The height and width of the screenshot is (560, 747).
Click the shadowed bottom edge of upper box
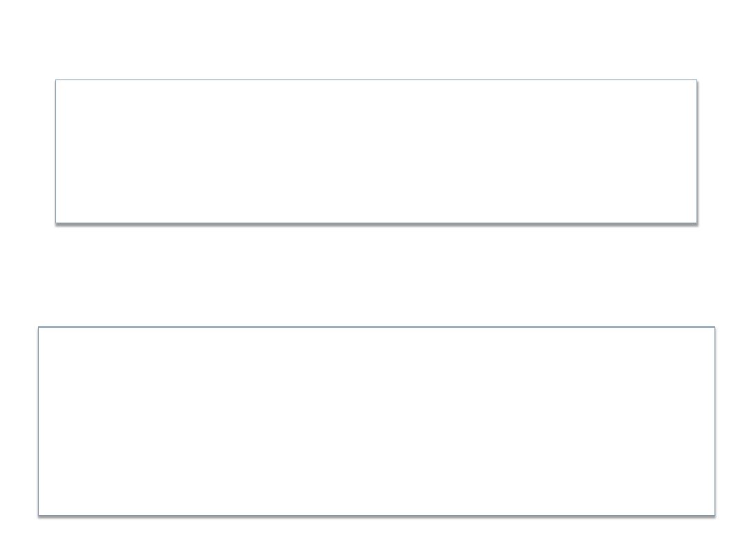(x=376, y=223)
